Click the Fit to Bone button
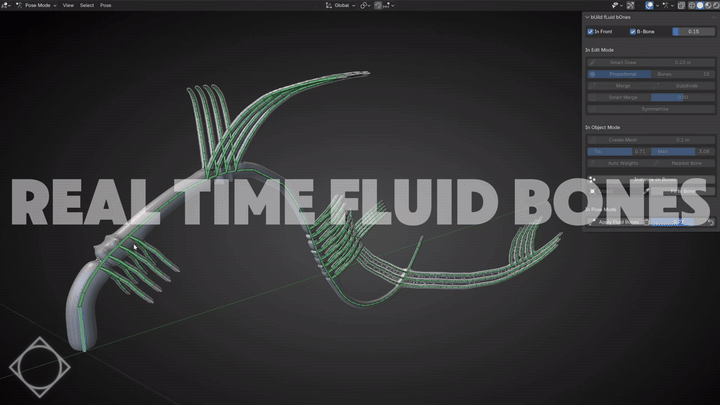The width and height of the screenshot is (720, 405). (x=681, y=191)
